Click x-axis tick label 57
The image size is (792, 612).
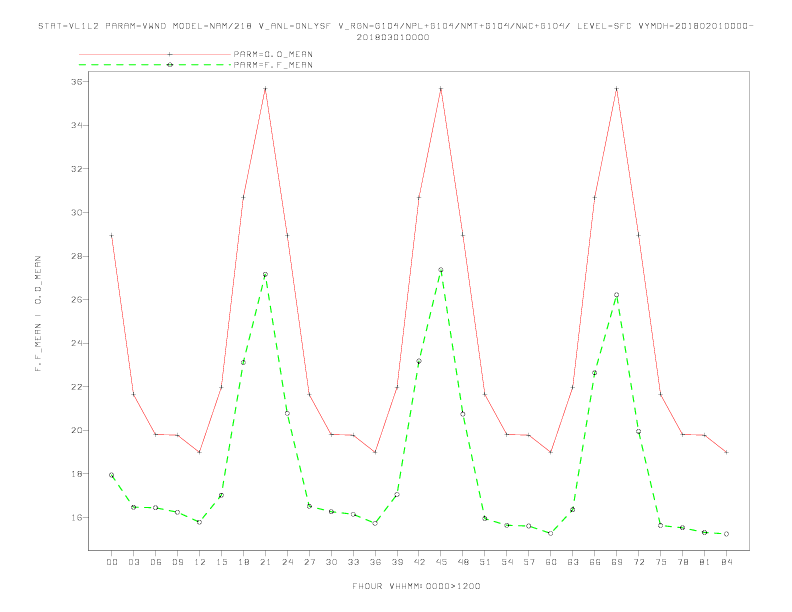point(529,562)
